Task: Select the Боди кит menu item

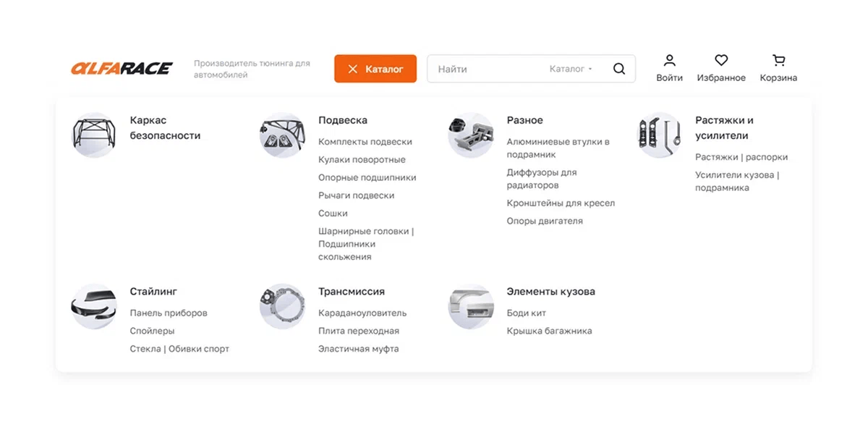Action: click(527, 313)
